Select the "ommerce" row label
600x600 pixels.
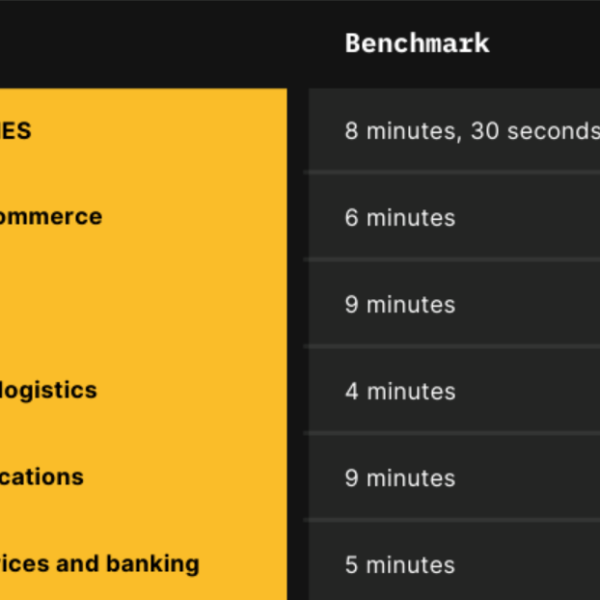(51, 217)
